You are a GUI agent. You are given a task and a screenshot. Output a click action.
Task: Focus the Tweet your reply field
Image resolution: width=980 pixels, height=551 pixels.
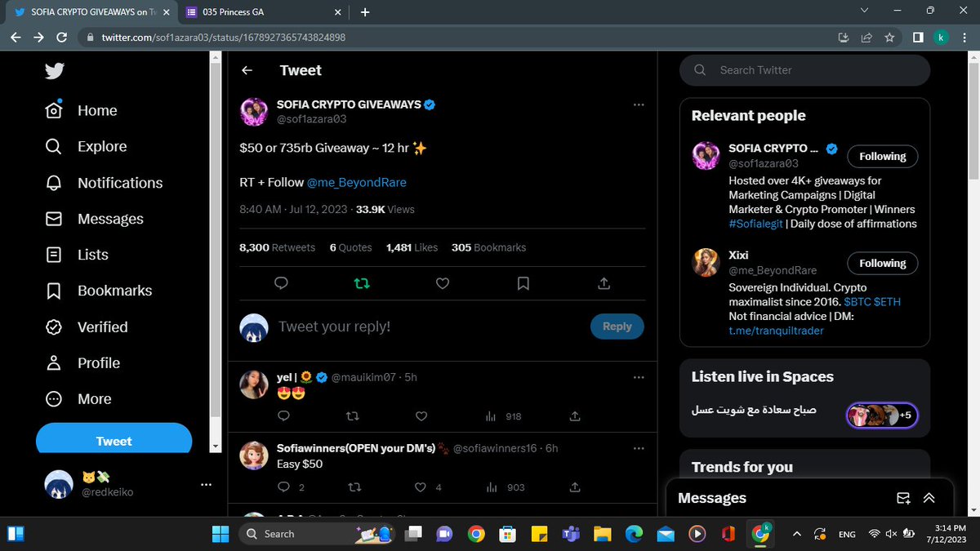click(x=429, y=327)
